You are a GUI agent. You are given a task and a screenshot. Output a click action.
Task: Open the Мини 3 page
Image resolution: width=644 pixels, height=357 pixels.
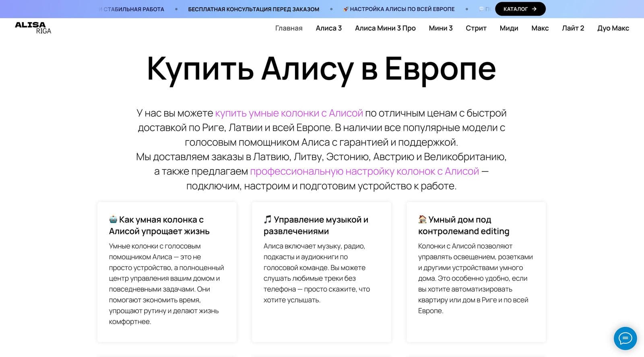click(x=441, y=28)
